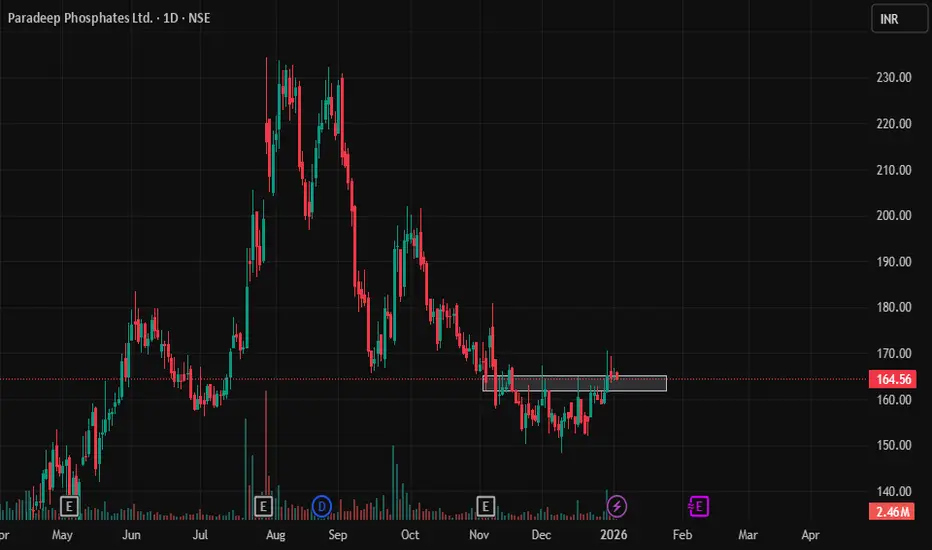Open the blue dividend D marker
The width and height of the screenshot is (932, 550).
pos(322,507)
